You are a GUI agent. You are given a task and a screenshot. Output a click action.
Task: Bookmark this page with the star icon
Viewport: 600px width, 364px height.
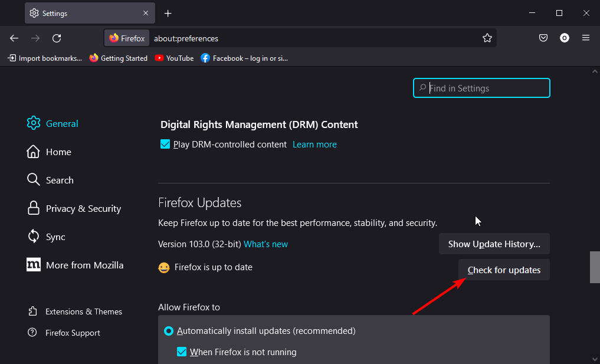(x=487, y=38)
